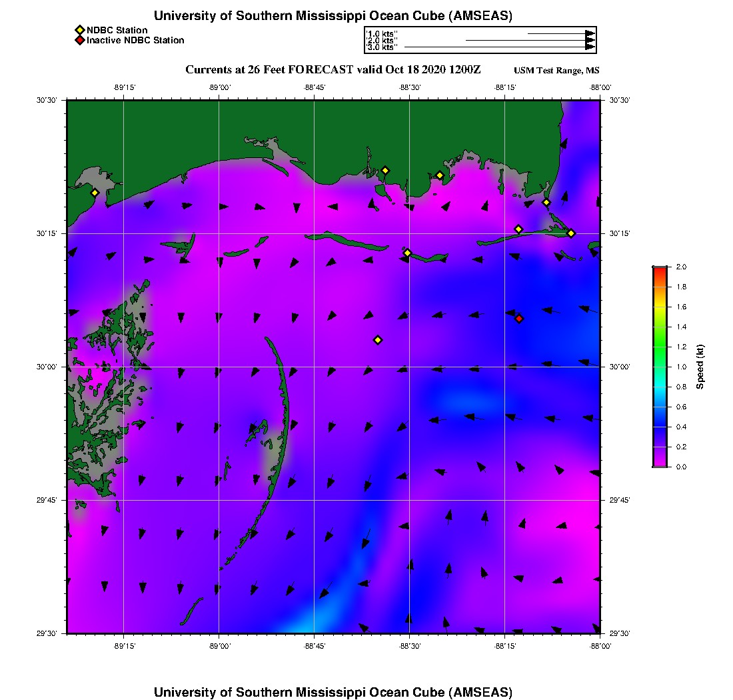The width and height of the screenshot is (733, 700).
Task: Click the green middle band of the speed color bar
Action: [660, 346]
